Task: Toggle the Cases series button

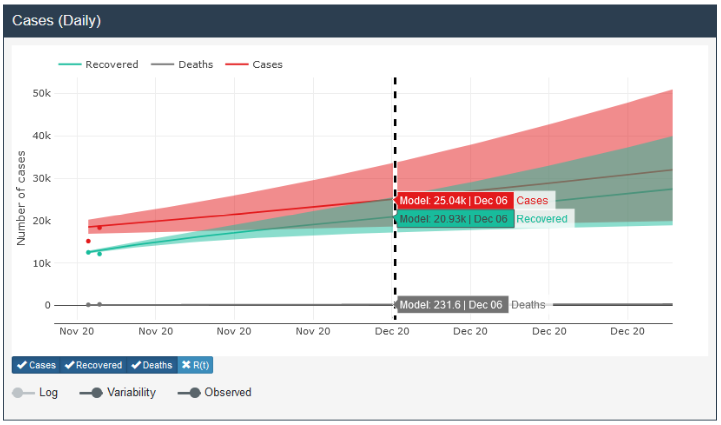Action: [36, 365]
